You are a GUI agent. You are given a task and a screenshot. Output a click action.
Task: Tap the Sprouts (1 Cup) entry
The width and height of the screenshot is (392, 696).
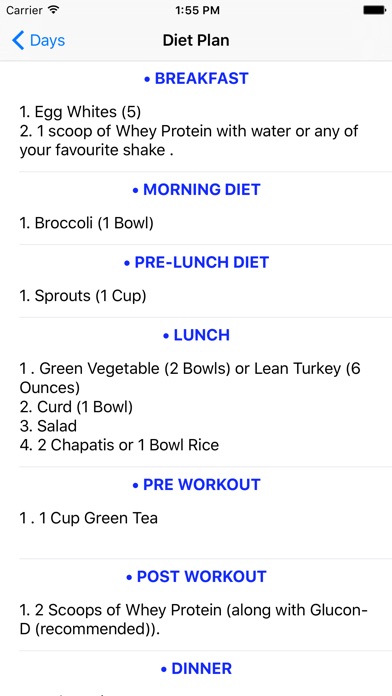point(83,296)
